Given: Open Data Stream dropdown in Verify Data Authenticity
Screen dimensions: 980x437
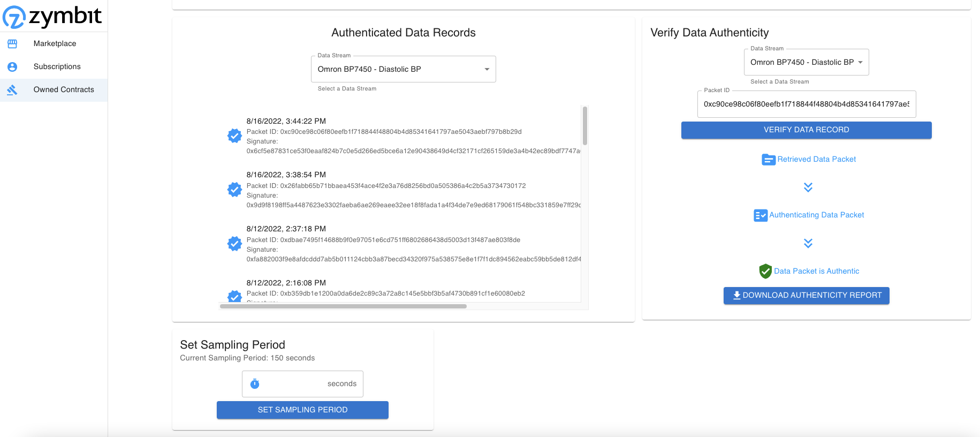Looking at the screenshot, I should pyautogui.click(x=806, y=62).
